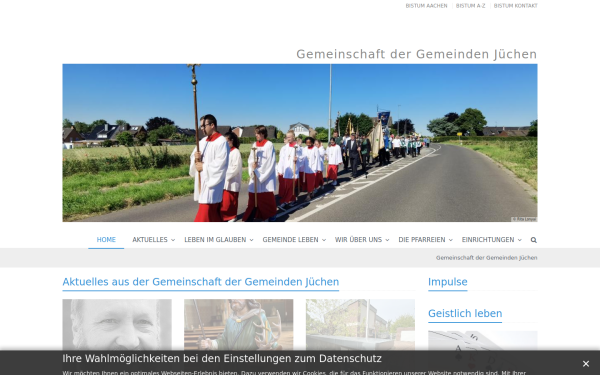Open the news thumbnail of saint statue
This screenshot has width=600, height=375.
tap(239, 325)
